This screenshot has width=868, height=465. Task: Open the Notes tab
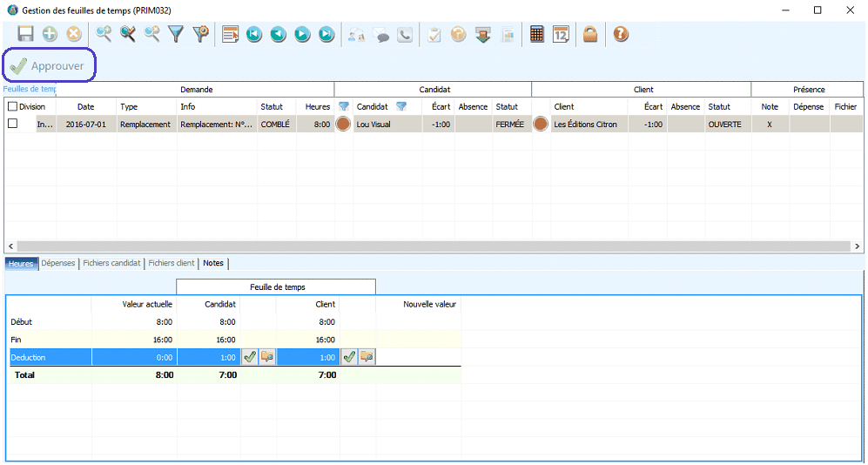point(213,263)
